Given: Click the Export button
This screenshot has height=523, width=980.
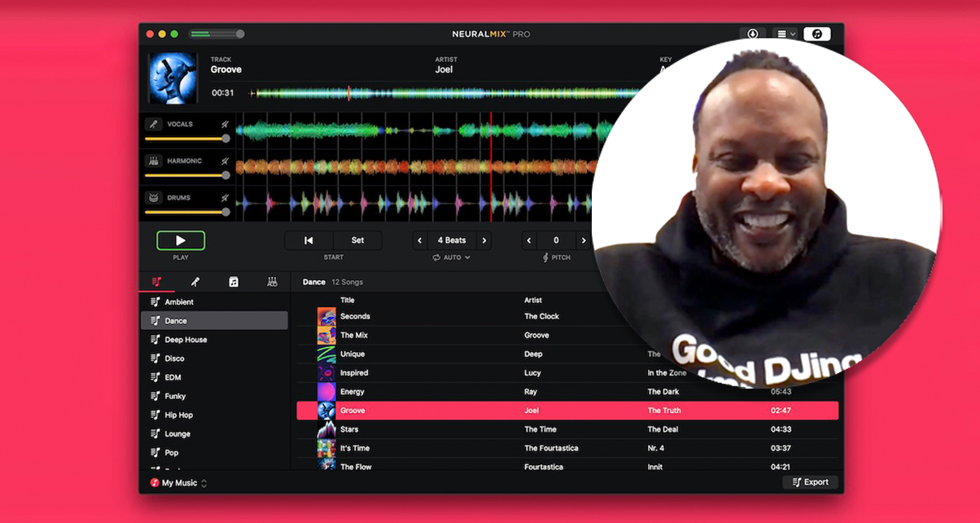Looking at the screenshot, I should point(810,481).
